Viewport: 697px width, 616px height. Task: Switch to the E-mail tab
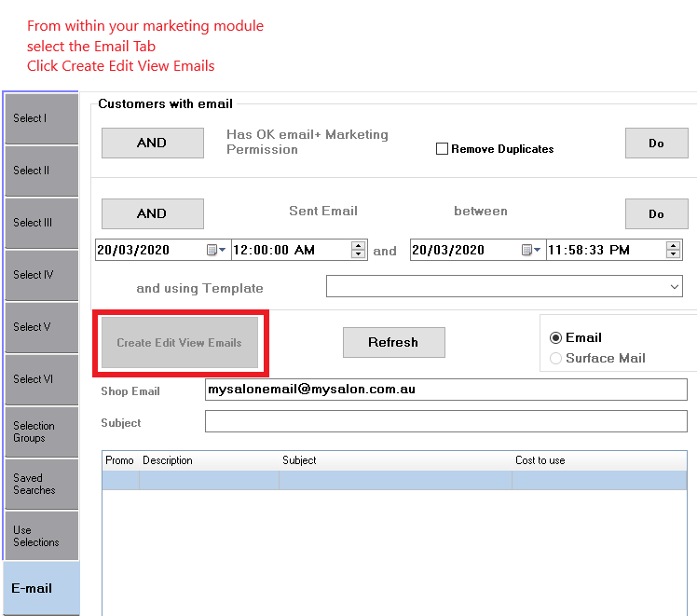[x=40, y=588]
